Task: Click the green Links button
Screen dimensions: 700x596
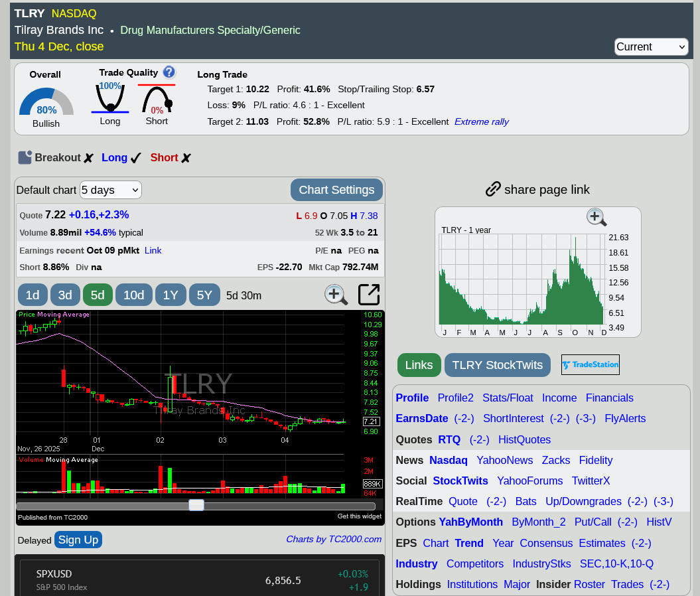Action: pyautogui.click(x=419, y=365)
